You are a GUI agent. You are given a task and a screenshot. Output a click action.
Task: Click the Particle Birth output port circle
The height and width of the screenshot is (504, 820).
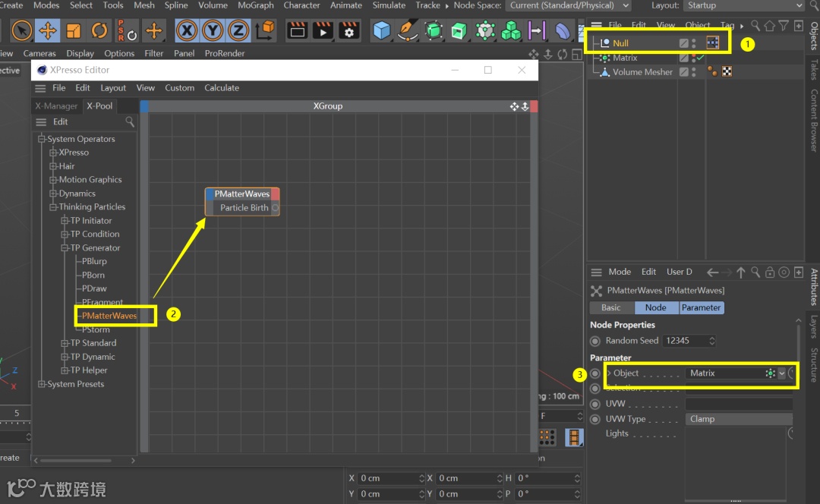click(275, 208)
